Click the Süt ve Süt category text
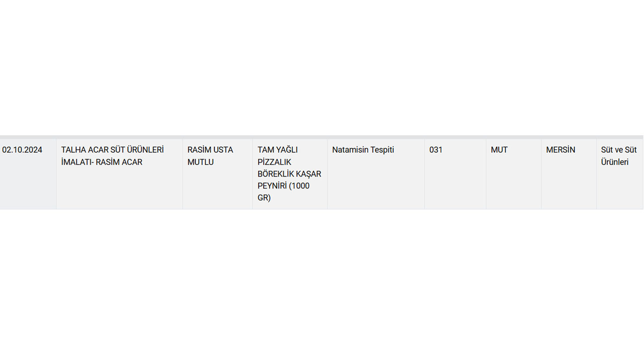The width and height of the screenshot is (644, 362). tap(619, 150)
